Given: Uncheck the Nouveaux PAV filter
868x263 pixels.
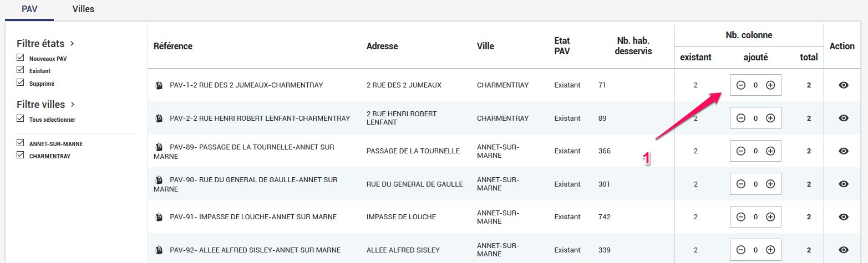Looking at the screenshot, I should click(21, 58).
